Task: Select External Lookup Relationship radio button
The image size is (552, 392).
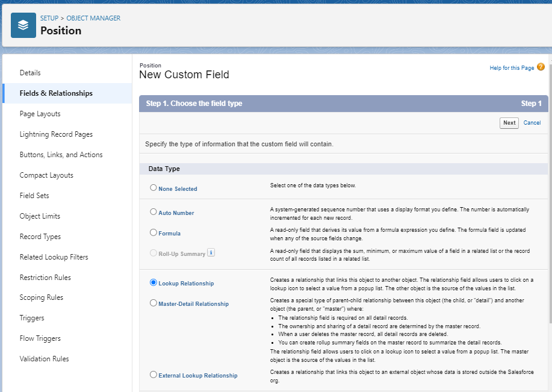Action: 154,375
